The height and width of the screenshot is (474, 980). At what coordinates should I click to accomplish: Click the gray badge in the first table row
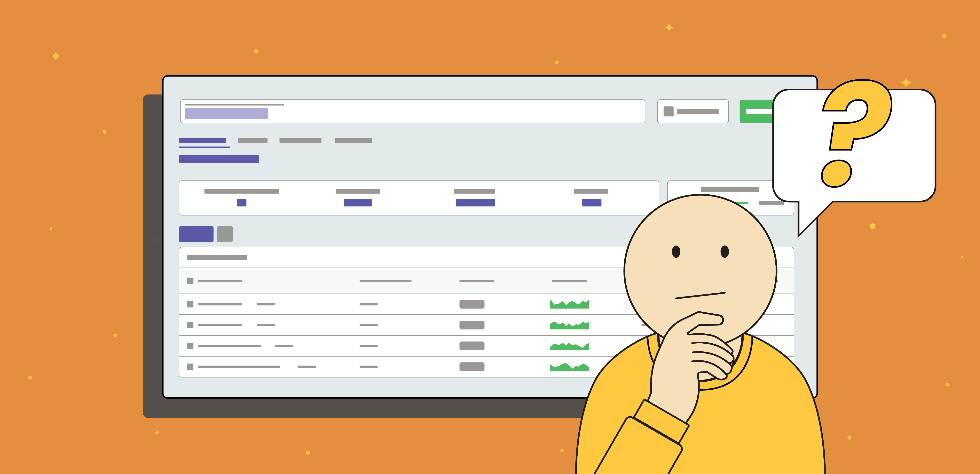[x=472, y=304]
